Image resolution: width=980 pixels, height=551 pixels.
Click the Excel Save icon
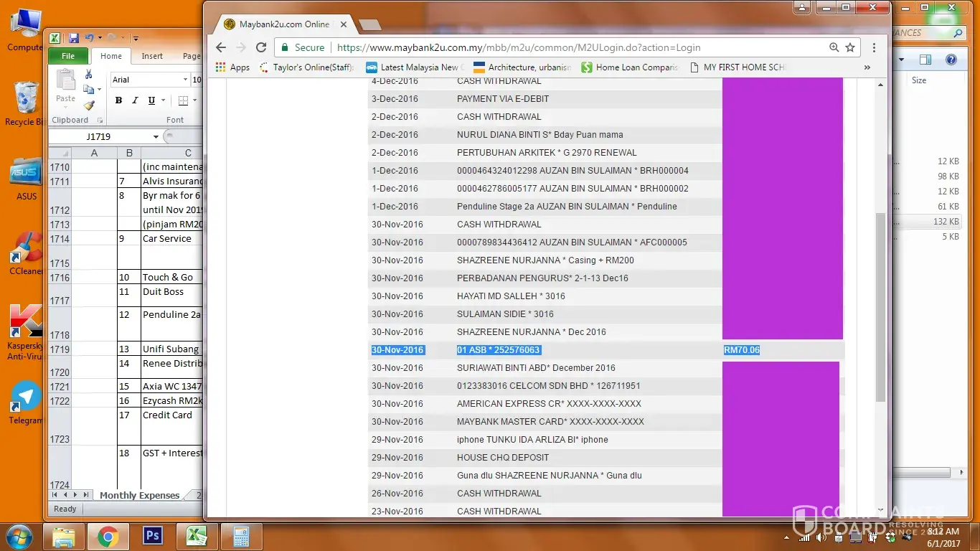pos(74,38)
